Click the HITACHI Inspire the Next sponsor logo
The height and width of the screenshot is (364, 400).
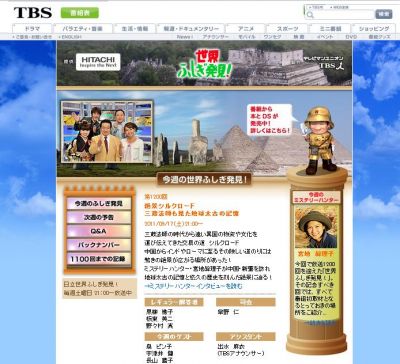98,62
